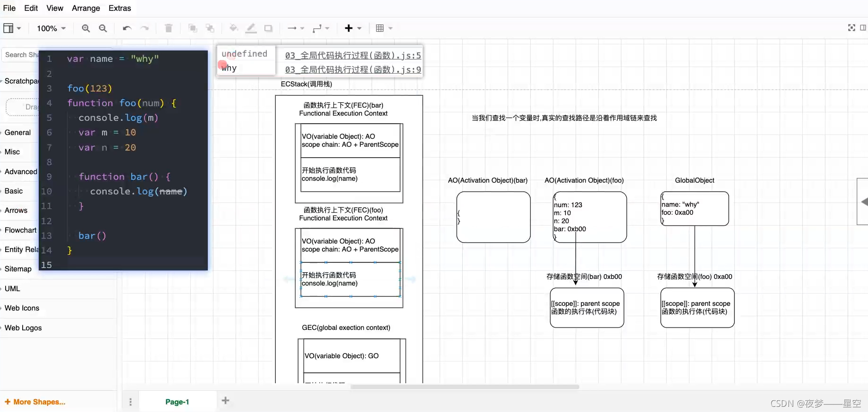868x412 pixels.
Task: Click the More Shapes button
Action: 35,402
